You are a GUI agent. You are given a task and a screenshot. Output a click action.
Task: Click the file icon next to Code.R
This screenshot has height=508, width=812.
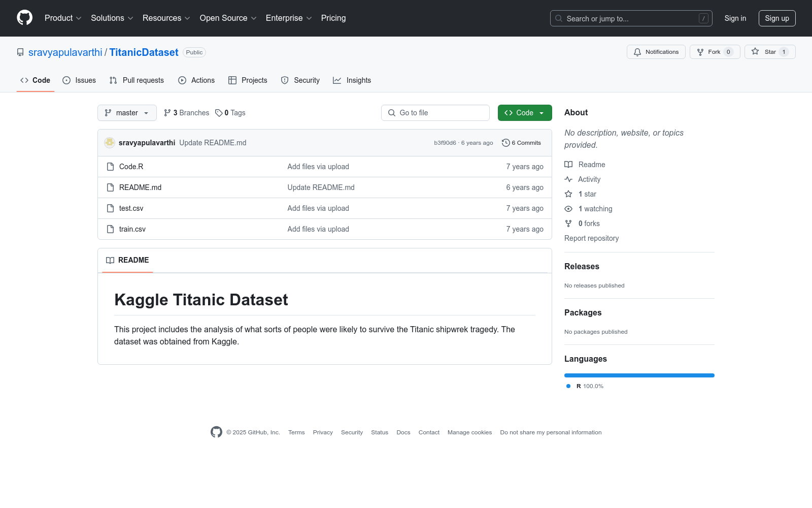coord(110,167)
